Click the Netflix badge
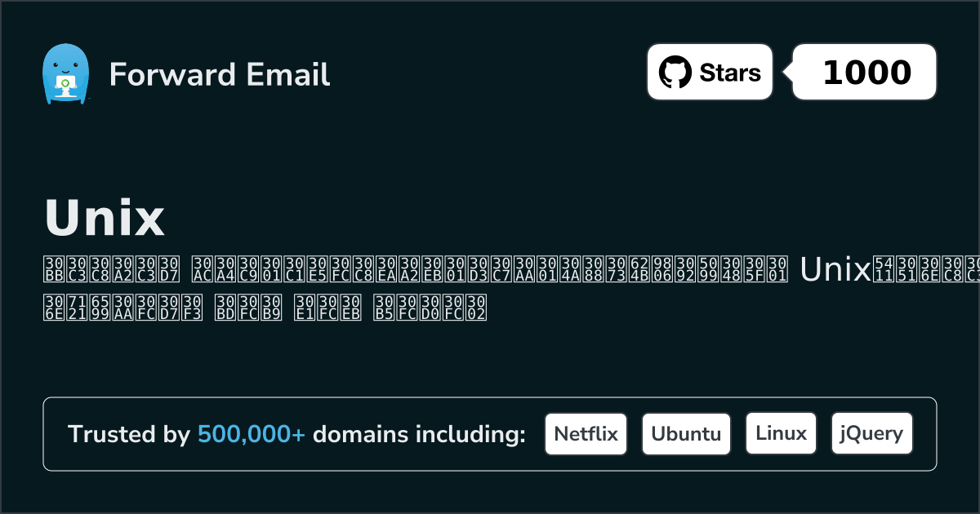Screen dimensions: 980x514 [586, 433]
